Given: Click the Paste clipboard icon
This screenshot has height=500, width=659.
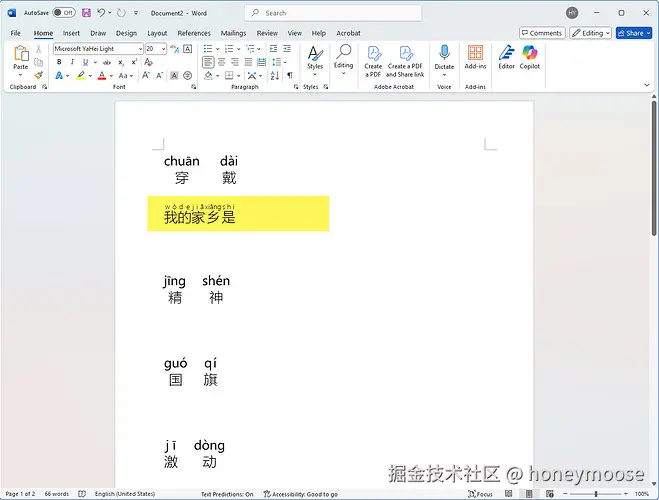Looking at the screenshot, I should [x=21, y=53].
